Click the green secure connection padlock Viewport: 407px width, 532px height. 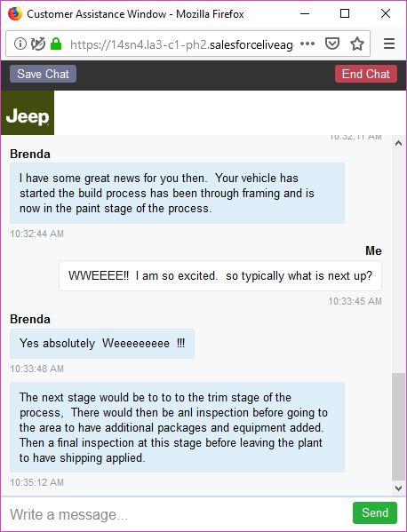click(x=56, y=44)
